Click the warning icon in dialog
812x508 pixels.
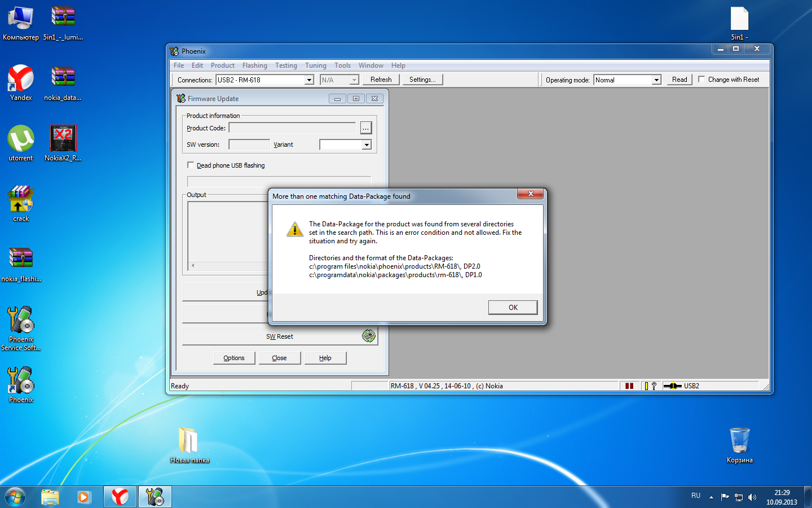point(294,229)
